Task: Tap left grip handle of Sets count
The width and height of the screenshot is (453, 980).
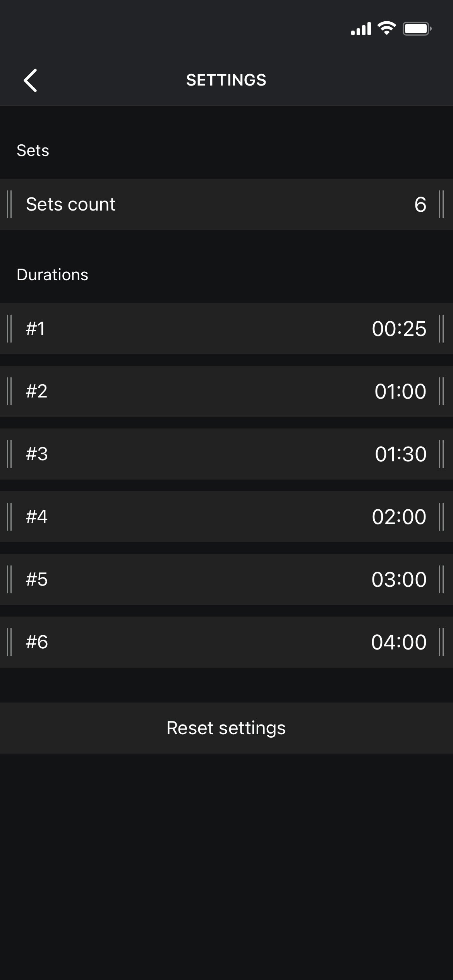Action: 10,204
